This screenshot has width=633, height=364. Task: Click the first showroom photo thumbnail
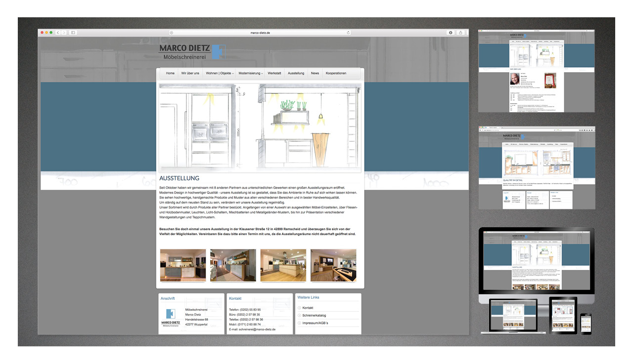(x=183, y=265)
